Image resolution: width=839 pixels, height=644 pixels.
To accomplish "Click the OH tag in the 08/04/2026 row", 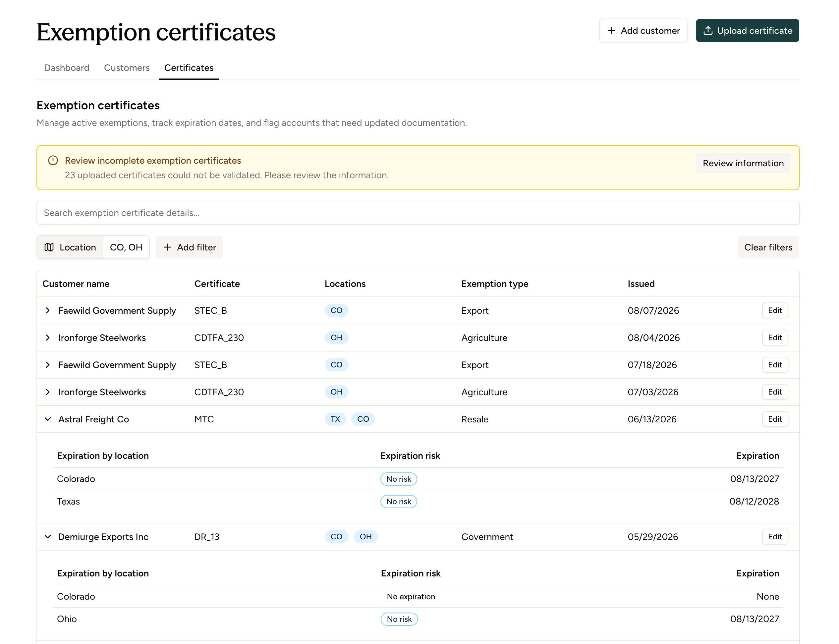I will 336,338.
